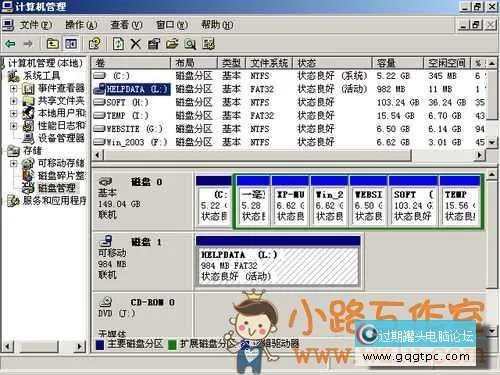
Task: Select the Win_2003 (F:) volume row
Action: [290, 142]
